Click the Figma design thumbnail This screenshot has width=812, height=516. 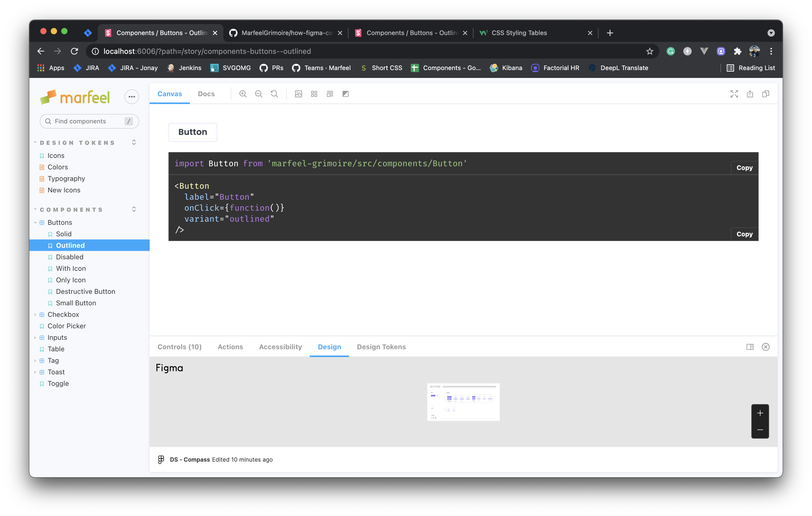pyautogui.click(x=463, y=402)
